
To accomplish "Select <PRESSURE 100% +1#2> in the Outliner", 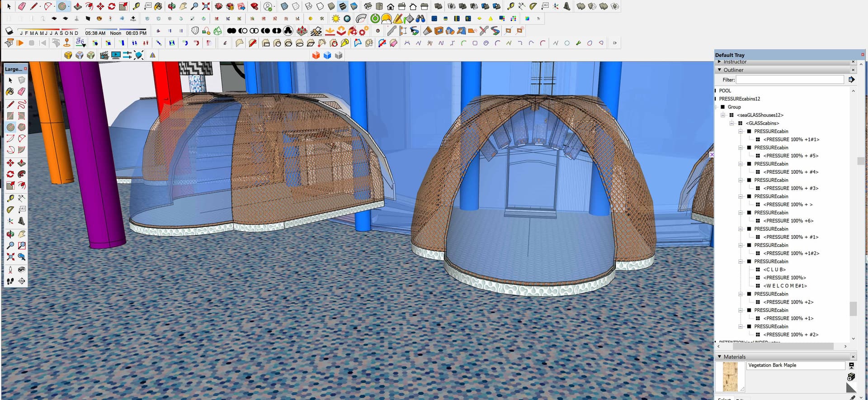I will [791, 253].
